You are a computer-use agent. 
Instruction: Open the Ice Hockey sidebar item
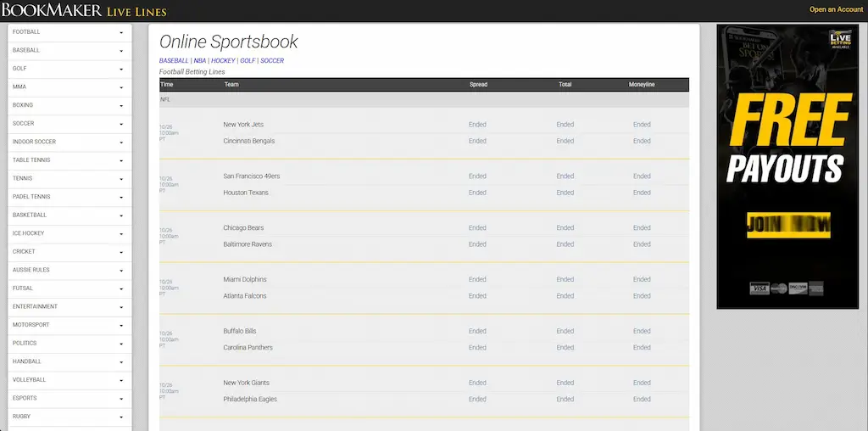coord(70,233)
